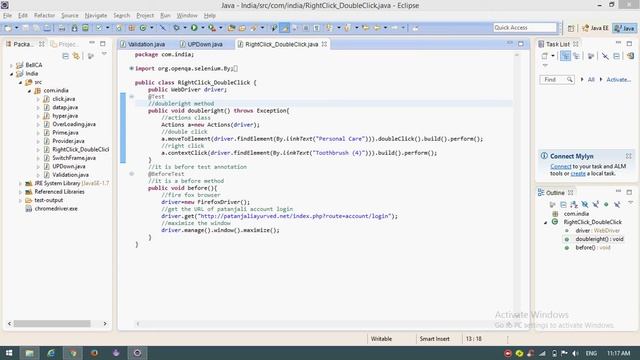Create a New Java Class with the green C icon

click(x=143, y=28)
